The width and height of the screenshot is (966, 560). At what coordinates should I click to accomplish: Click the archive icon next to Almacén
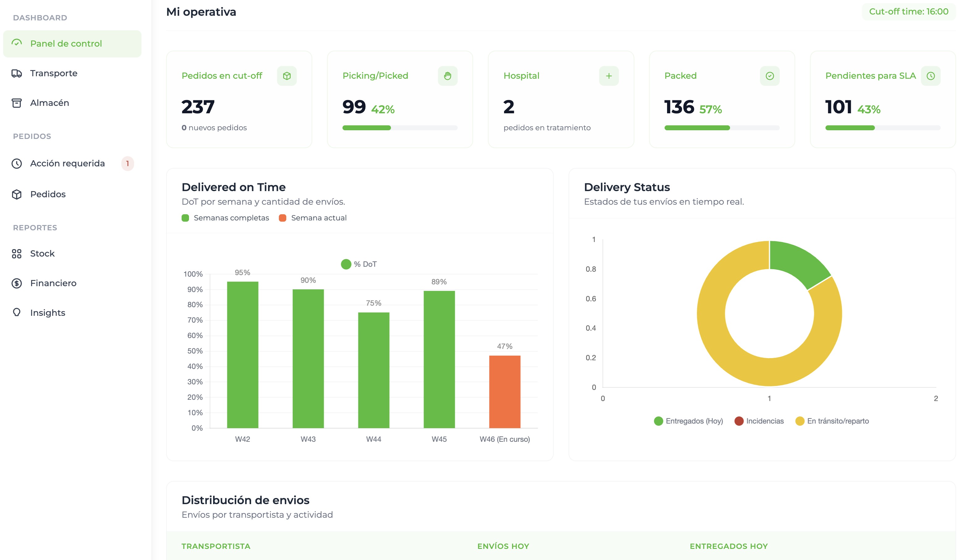16,103
